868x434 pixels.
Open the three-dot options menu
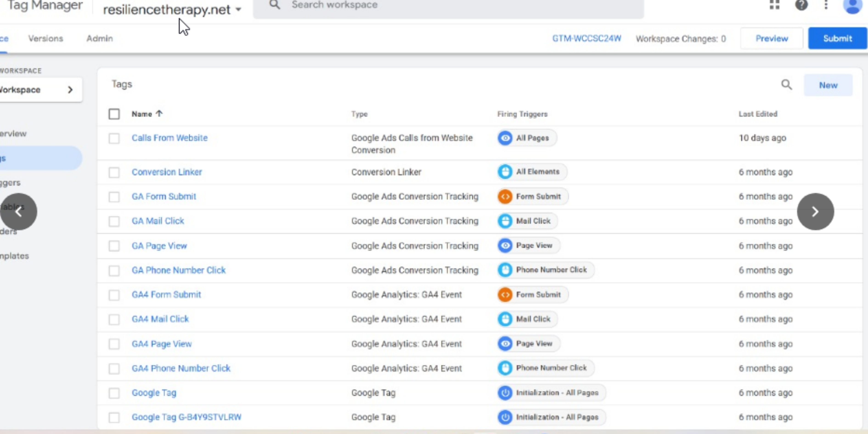[826, 5]
